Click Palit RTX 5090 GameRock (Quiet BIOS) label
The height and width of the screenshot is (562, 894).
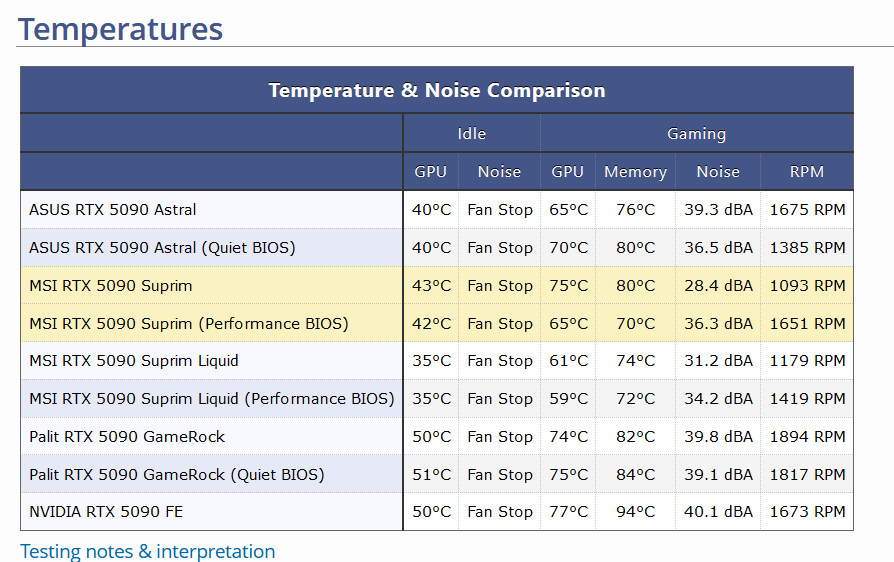177,475
